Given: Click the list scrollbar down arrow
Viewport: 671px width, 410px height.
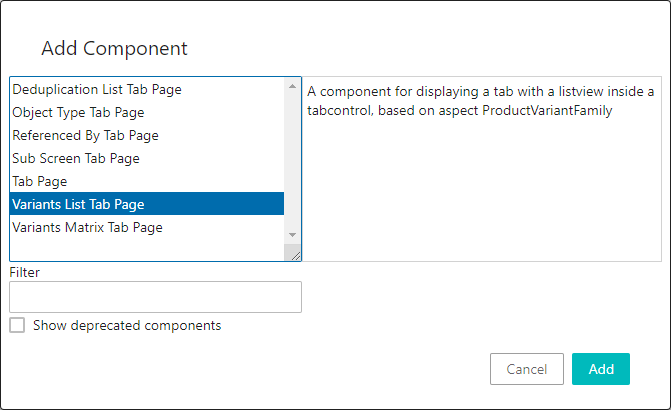Looking at the screenshot, I should 293,234.
